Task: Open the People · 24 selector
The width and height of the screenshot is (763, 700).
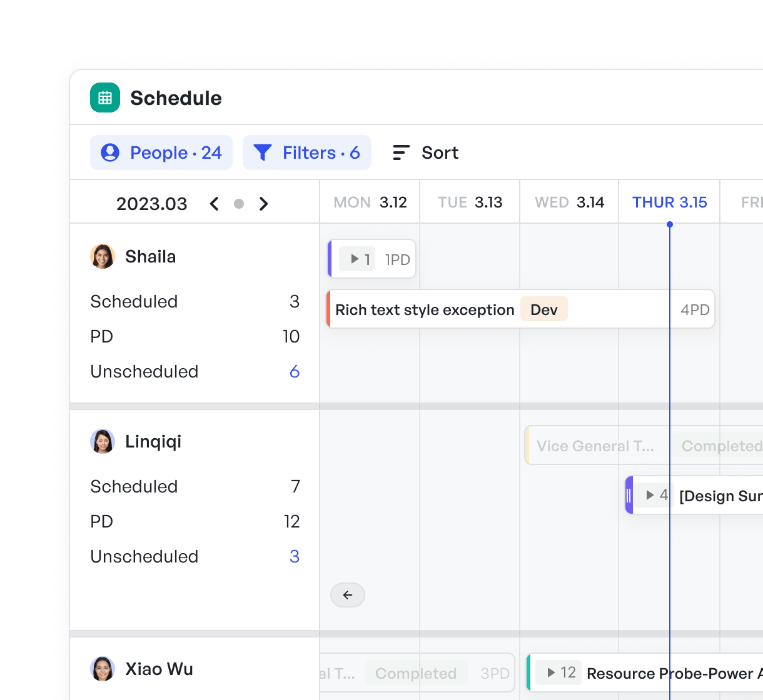Action: tap(161, 152)
